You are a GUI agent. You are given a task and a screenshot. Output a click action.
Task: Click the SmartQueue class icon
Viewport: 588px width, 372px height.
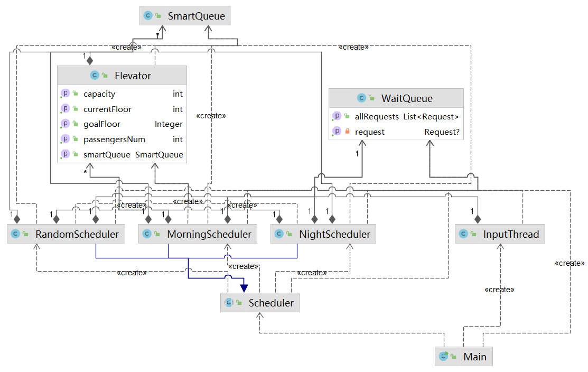pos(148,15)
